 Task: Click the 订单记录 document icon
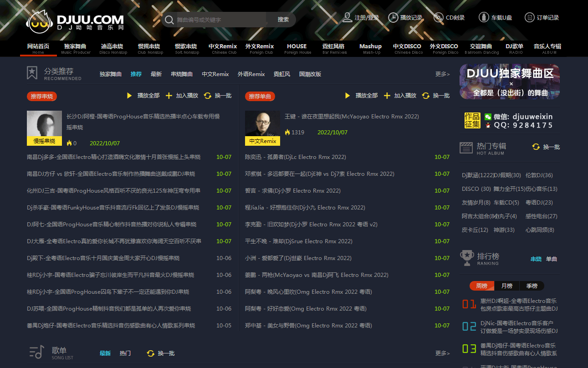click(530, 17)
